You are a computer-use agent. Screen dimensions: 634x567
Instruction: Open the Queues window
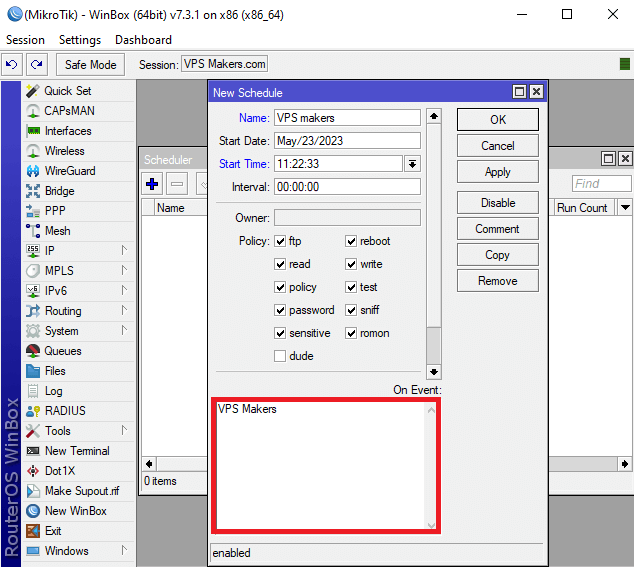coord(79,351)
